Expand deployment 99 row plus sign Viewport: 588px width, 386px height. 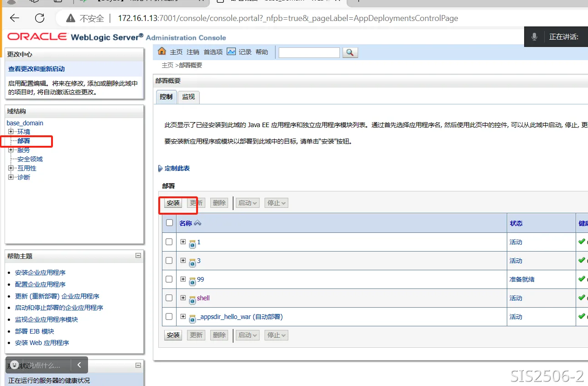click(x=183, y=279)
